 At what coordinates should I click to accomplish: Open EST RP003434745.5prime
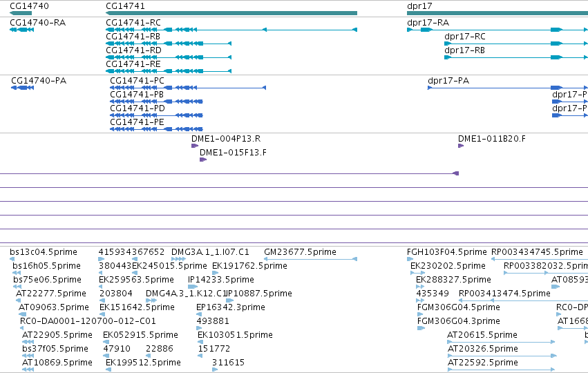click(x=537, y=252)
